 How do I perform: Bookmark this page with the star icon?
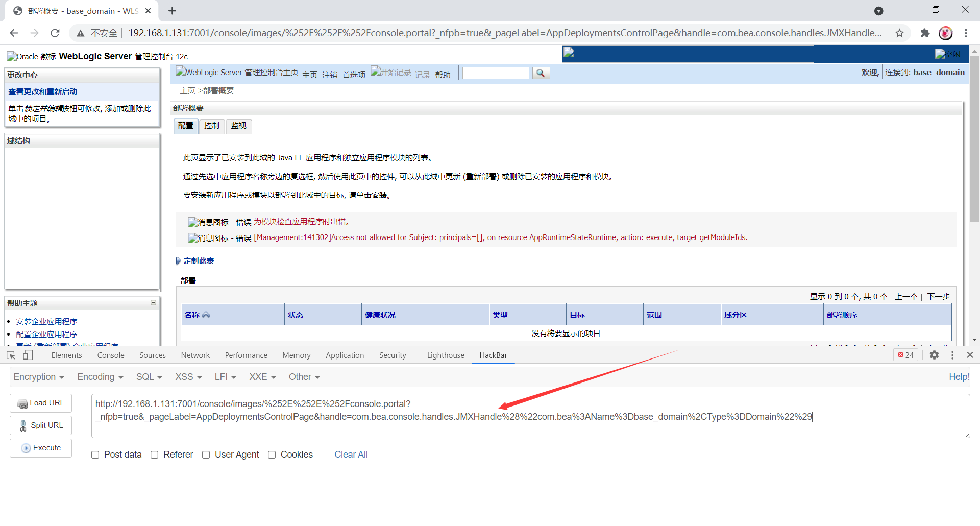point(899,33)
